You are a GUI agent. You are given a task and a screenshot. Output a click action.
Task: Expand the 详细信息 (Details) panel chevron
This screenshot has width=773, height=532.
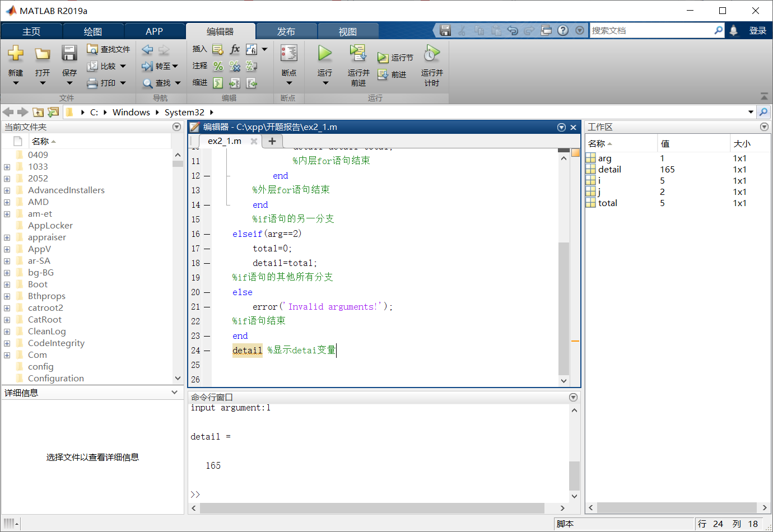[x=174, y=393]
